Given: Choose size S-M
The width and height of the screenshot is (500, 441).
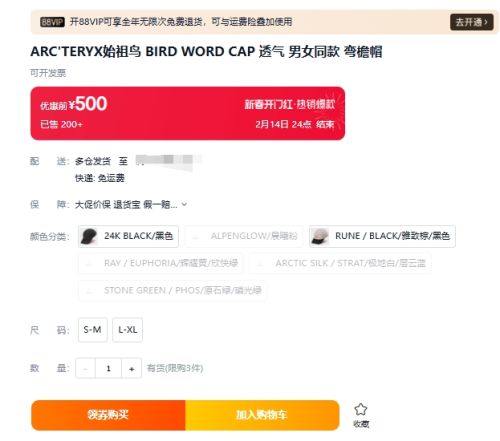Looking at the screenshot, I should [x=93, y=330].
